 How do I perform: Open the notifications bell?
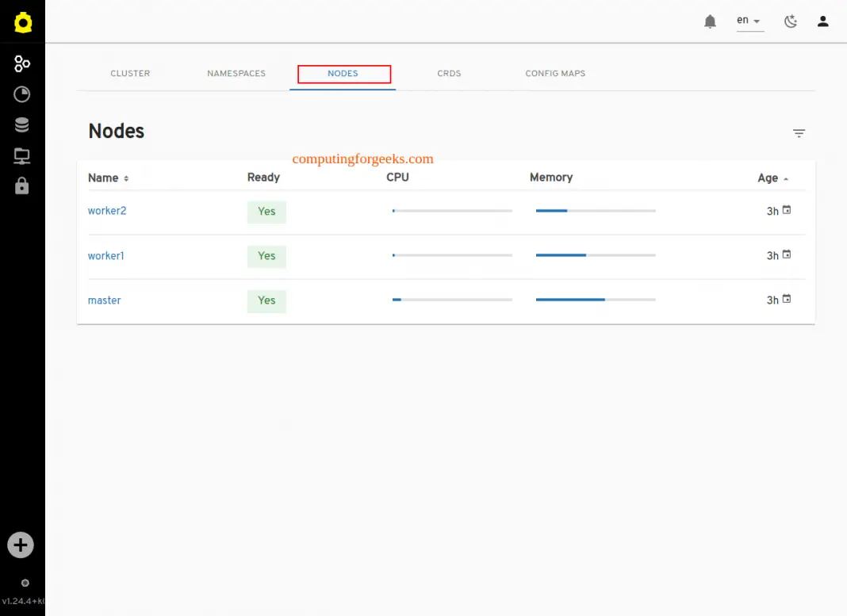[710, 21]
